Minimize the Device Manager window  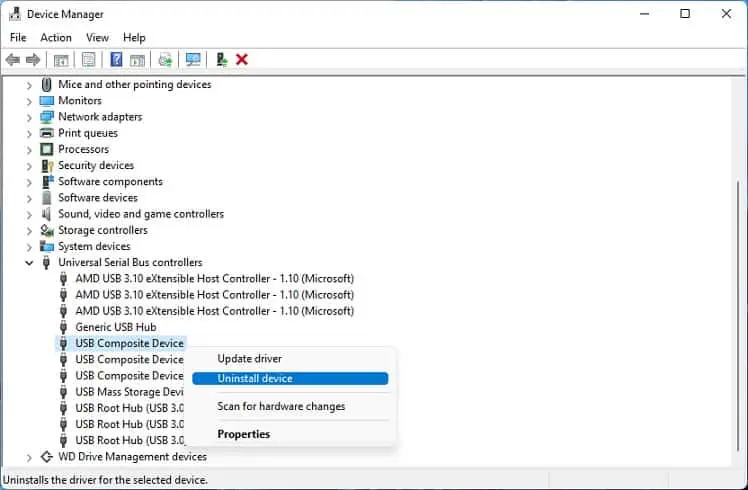click(644, 14)
